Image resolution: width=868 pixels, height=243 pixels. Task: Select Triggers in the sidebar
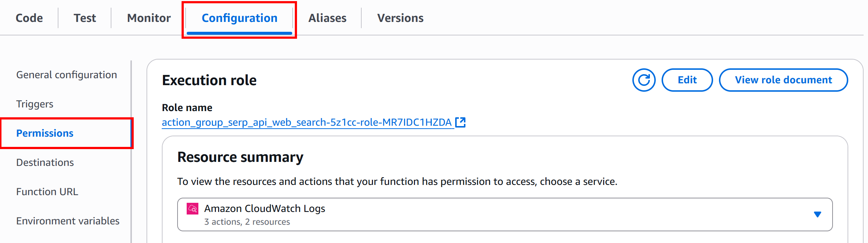[35, 104]
